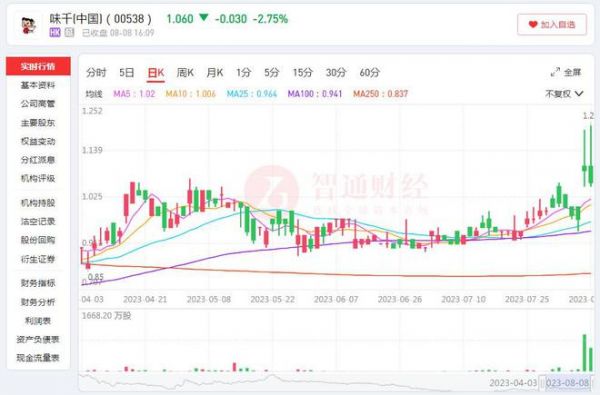This screenshot has height=395, width=600.
Task: Select the 60分 interval tab
Action: [369, 72]
